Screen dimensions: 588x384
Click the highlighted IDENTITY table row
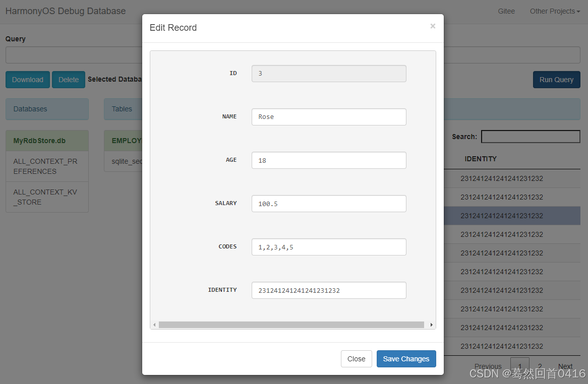point(512,216)
